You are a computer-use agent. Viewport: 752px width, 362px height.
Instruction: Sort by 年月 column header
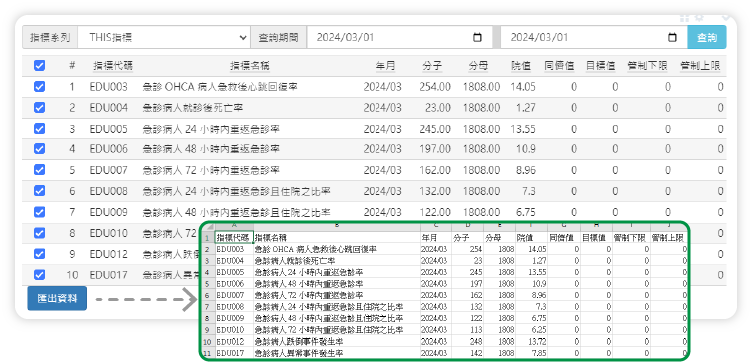tap(386, 66)
